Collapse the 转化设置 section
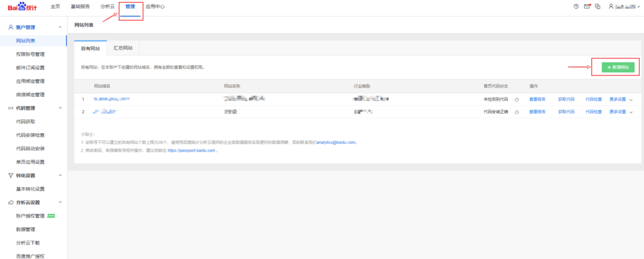This screenshot has width=644, height=259. [60, 175]
